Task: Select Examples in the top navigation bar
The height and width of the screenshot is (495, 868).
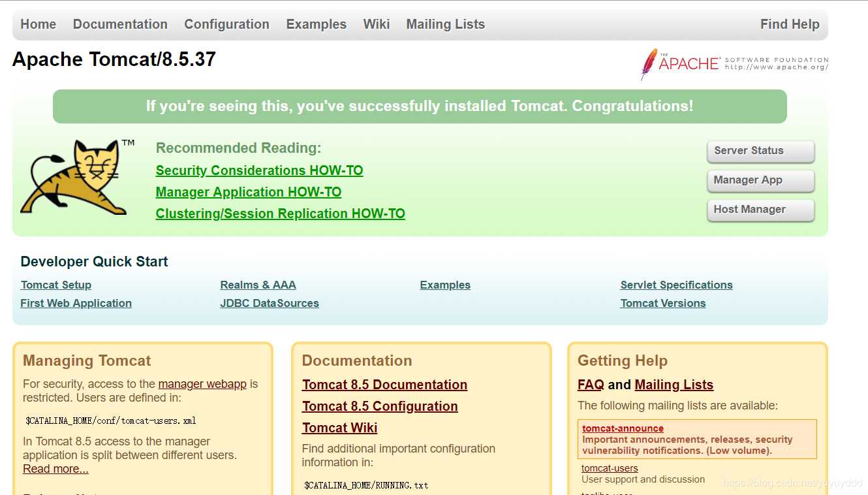Action: pyautogui.click(x=316, y=24)
